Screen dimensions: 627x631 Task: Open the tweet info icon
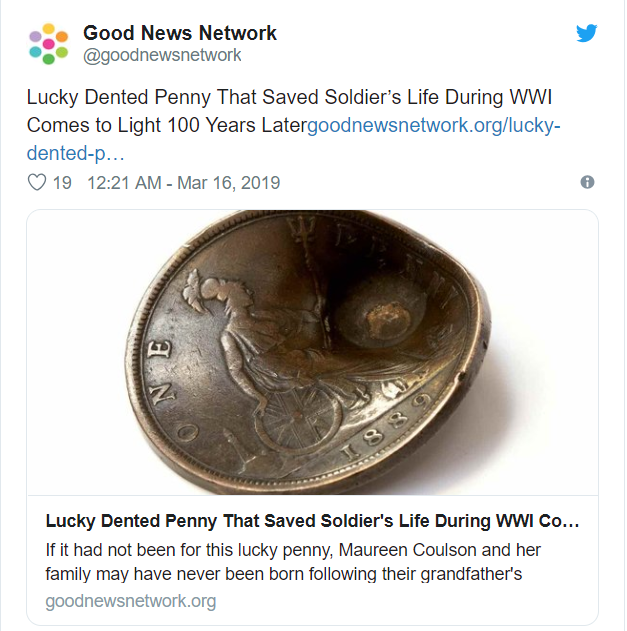(x=587, y=183)
